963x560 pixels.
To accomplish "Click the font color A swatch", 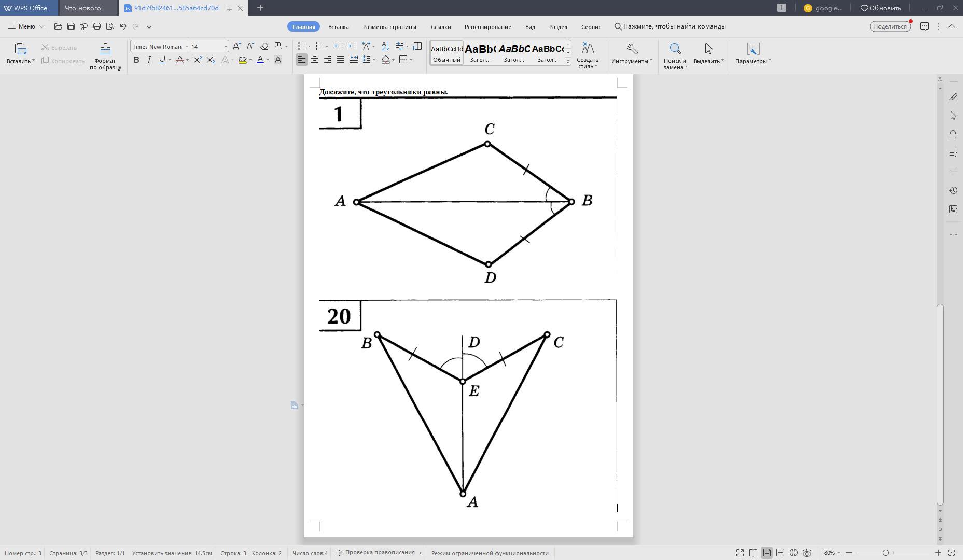I will pyautogui.click(x=260, y=60).
